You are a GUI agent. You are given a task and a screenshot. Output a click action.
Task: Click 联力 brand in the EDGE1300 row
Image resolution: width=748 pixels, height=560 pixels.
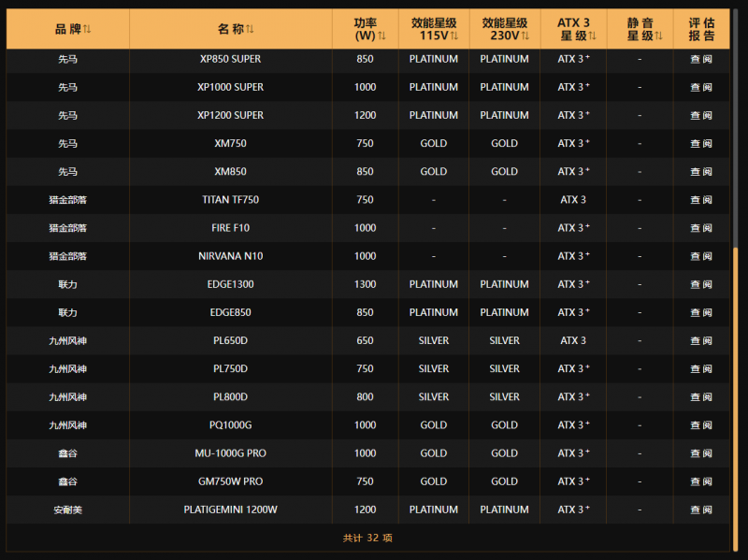click(x=67, y=285)
